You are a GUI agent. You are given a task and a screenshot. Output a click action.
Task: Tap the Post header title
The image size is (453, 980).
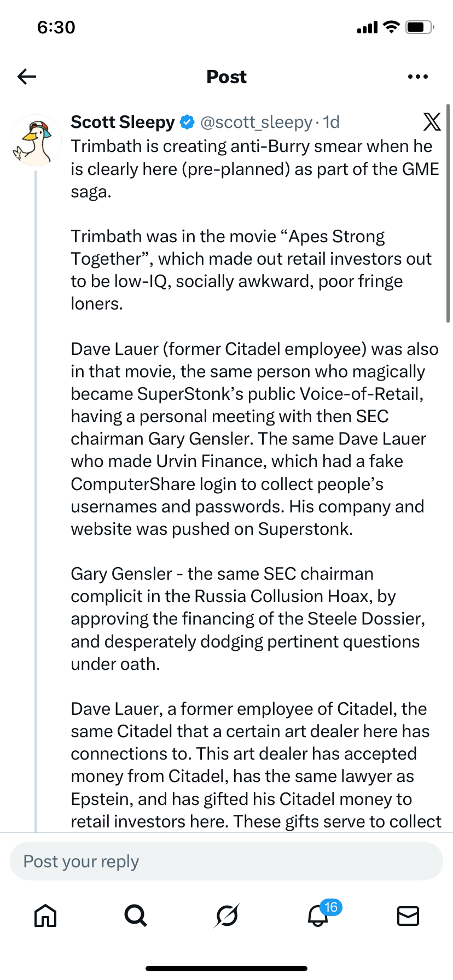[x=226, y=77]
